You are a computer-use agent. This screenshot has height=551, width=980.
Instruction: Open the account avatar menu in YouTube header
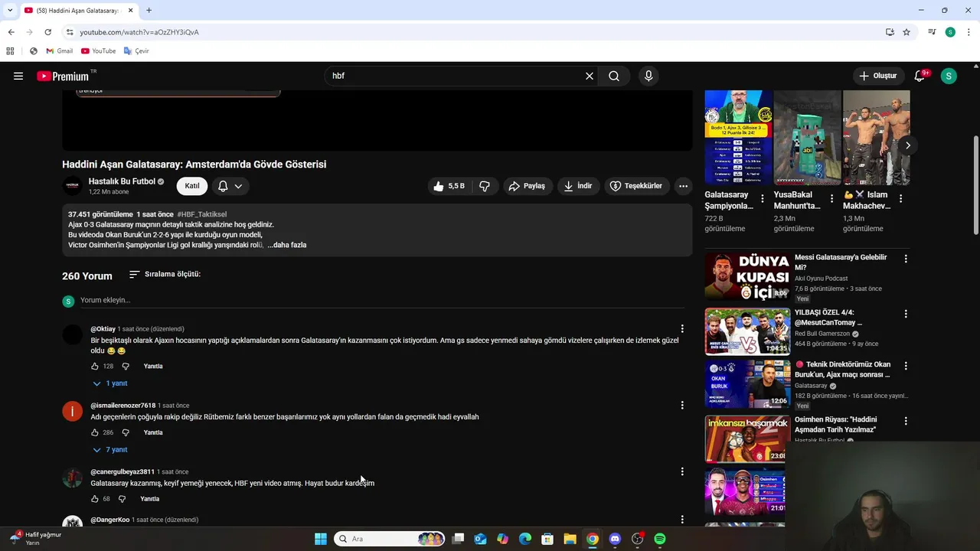[x=949, y=76]
